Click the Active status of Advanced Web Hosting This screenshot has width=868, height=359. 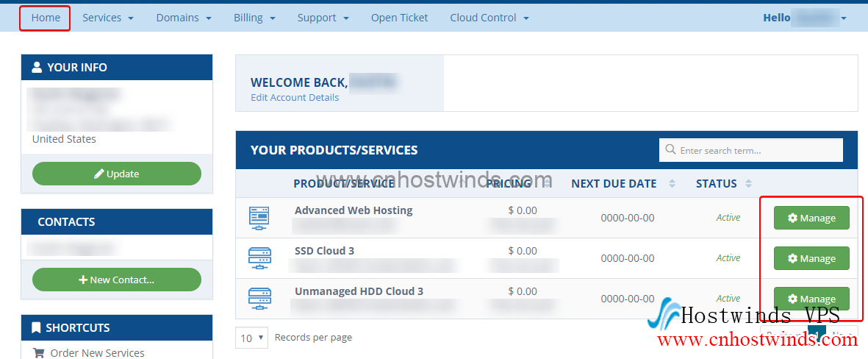pyautogui.click(x=728, y=218)
